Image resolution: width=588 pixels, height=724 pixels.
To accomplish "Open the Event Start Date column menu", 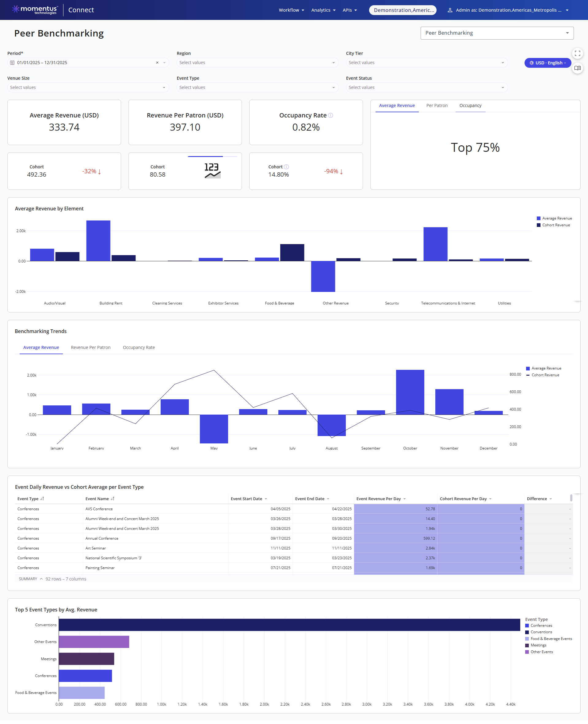I will [x=266, y=499].
